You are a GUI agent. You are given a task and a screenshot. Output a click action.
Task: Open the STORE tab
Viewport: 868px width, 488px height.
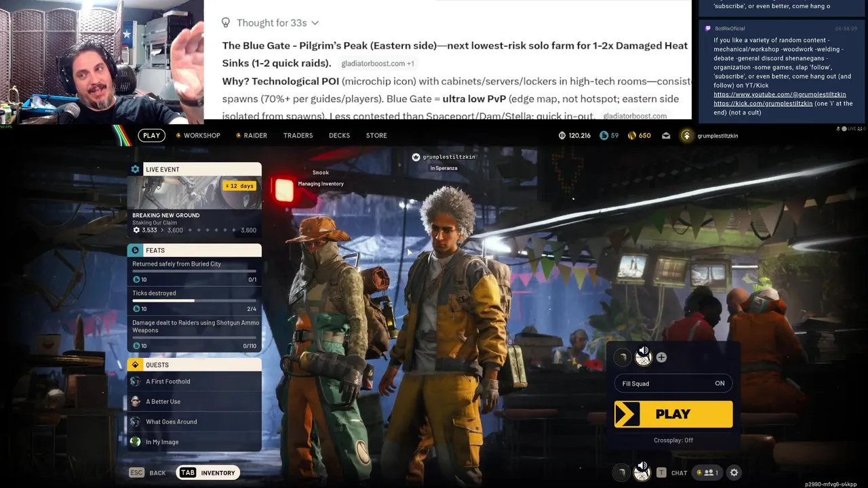(376, 136)
